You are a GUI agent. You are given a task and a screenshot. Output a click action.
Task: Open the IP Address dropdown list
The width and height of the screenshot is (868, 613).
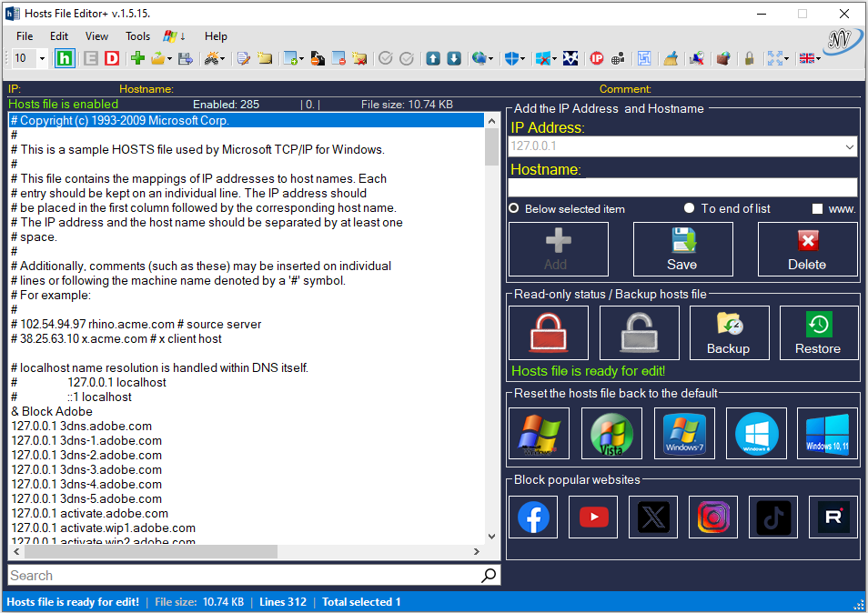[849, 146]
